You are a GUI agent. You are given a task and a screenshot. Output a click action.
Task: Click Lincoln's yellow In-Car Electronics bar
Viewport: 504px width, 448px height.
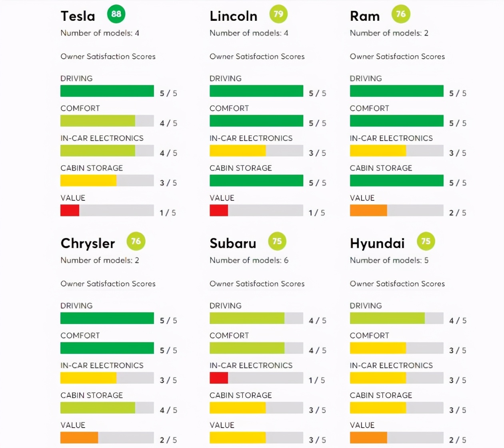238,151
